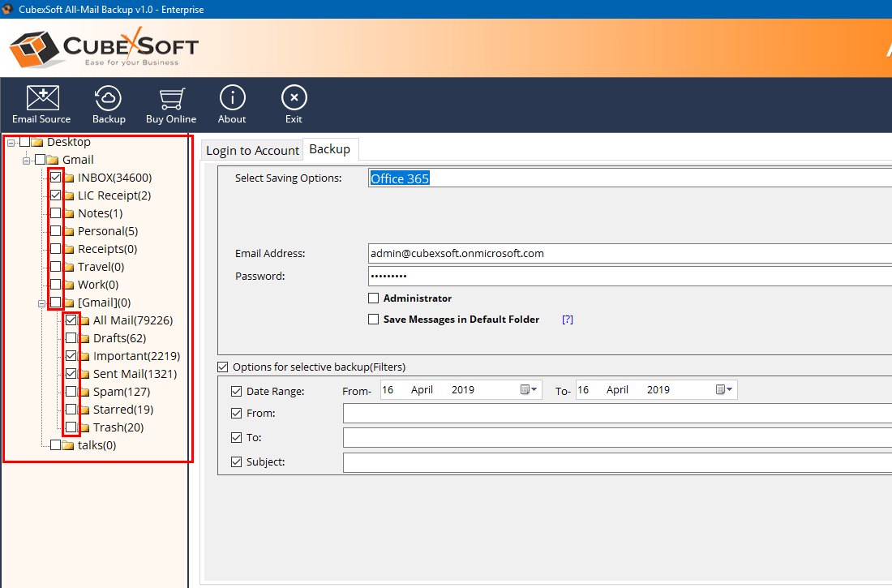Click the Exit toolbar icon
This screenshot has height=588, width=892.
point(294,98)
